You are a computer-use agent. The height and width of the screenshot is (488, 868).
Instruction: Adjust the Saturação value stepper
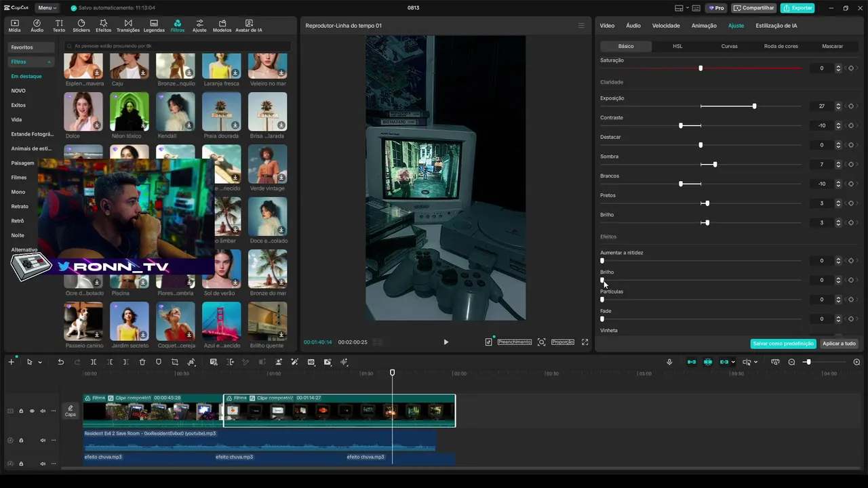click(x=838, y=68)
